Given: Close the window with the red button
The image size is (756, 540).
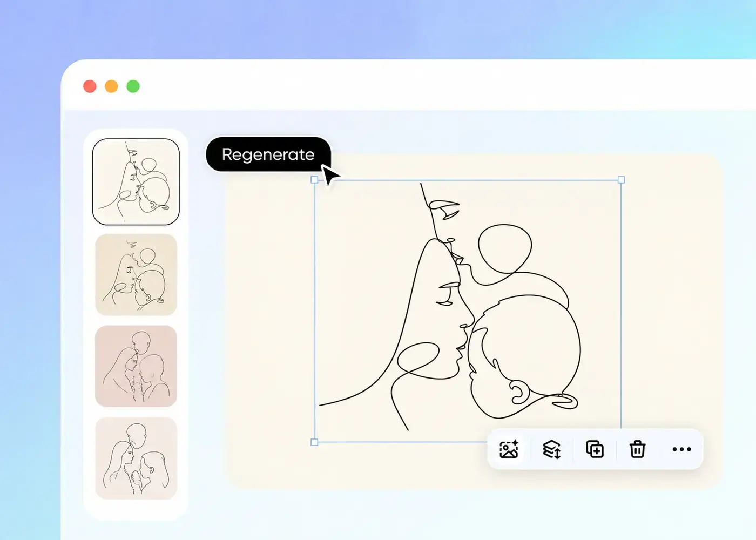Looking at the screenshot, I should coord(90,86).
